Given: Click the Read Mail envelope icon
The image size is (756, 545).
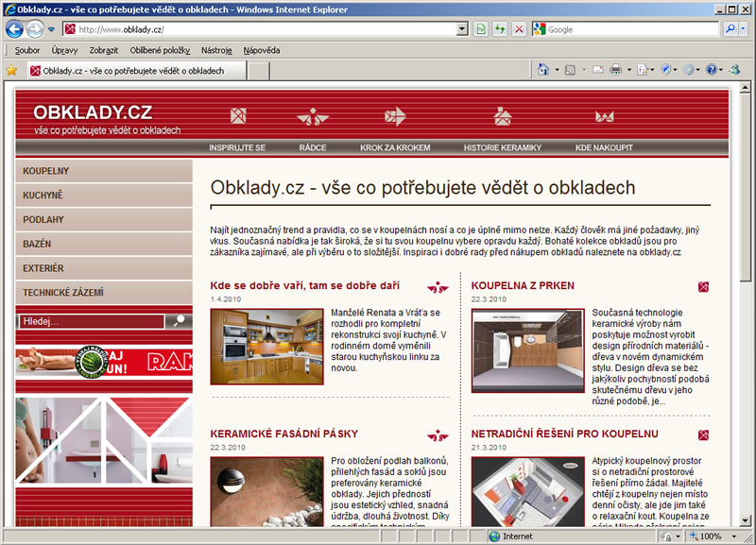Looking at the screenshot, I should [597, 70].
